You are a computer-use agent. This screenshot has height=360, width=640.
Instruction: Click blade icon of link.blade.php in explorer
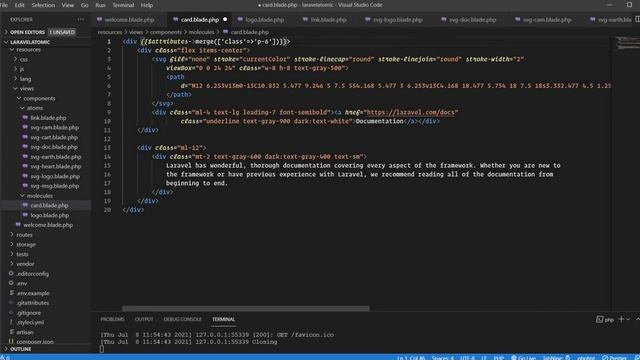pyautogui.click(x=25, y=118)
